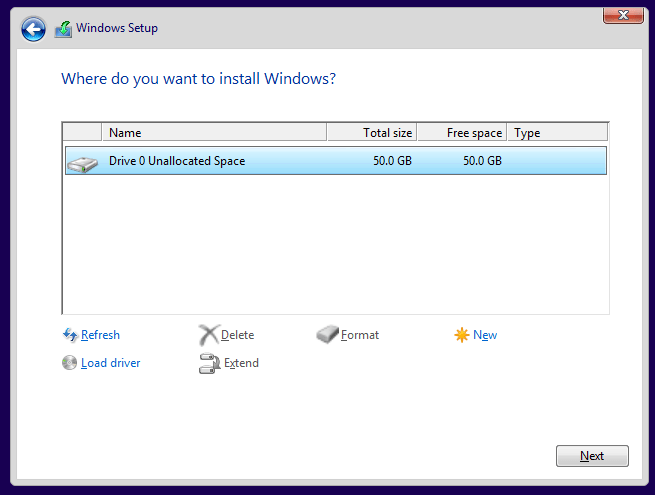Click the Delete link
Viewport: 655px width, 495px height.
237,335
